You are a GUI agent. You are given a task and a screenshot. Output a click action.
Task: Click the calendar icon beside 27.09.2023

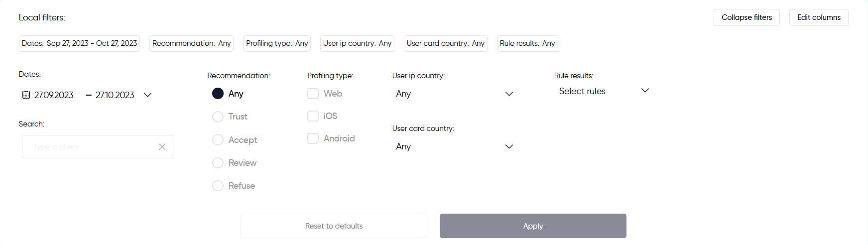point(26,95)
